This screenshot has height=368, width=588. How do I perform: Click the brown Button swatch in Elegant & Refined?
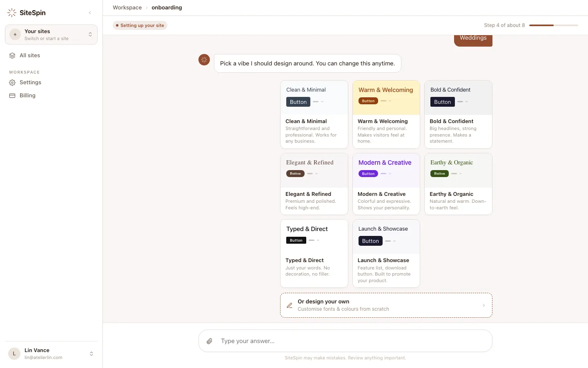(295, 174)
